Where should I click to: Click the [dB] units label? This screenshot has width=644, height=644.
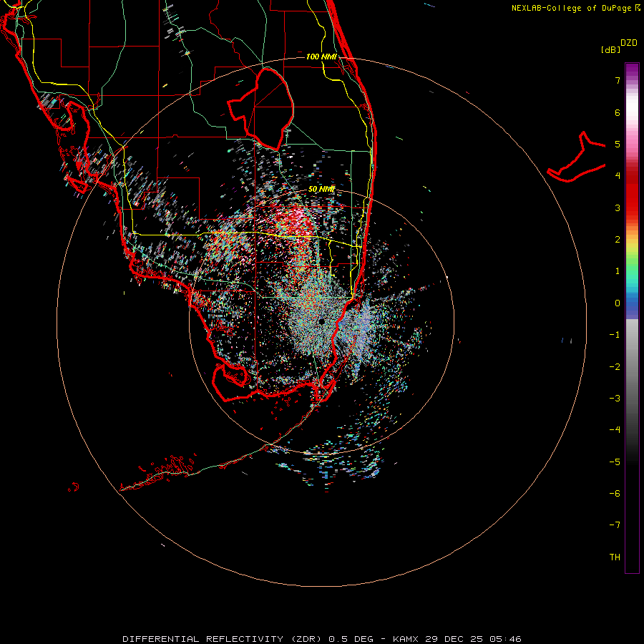coord(611,49)
